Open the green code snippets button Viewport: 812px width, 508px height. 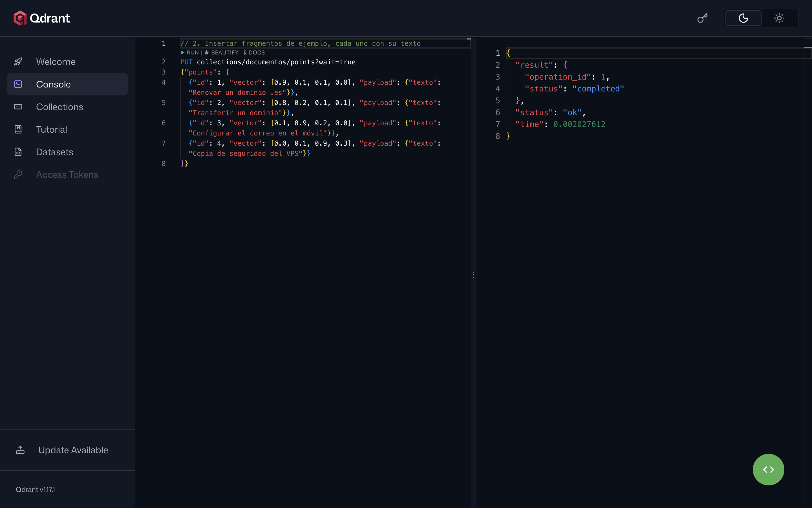(768, 469)
